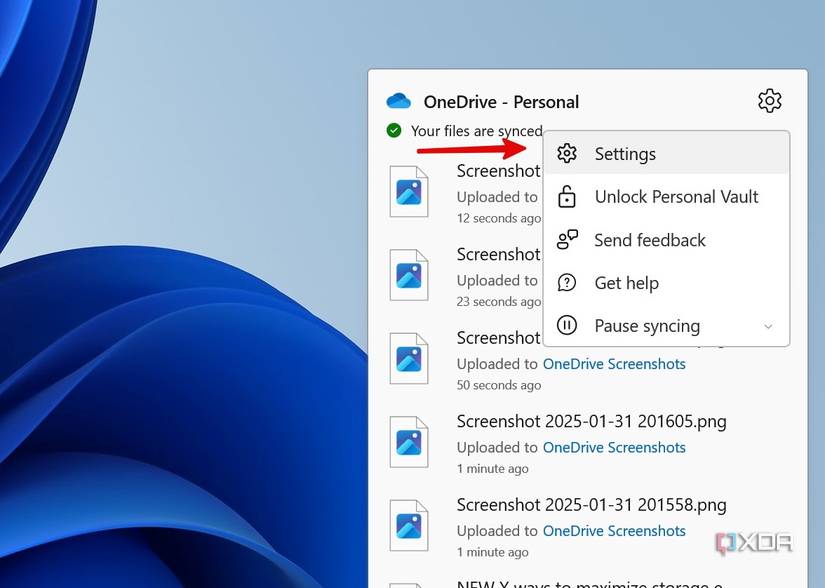This screenshot has height=588, width=825.
Task: Click the Get help question icon
Action: 567,283
